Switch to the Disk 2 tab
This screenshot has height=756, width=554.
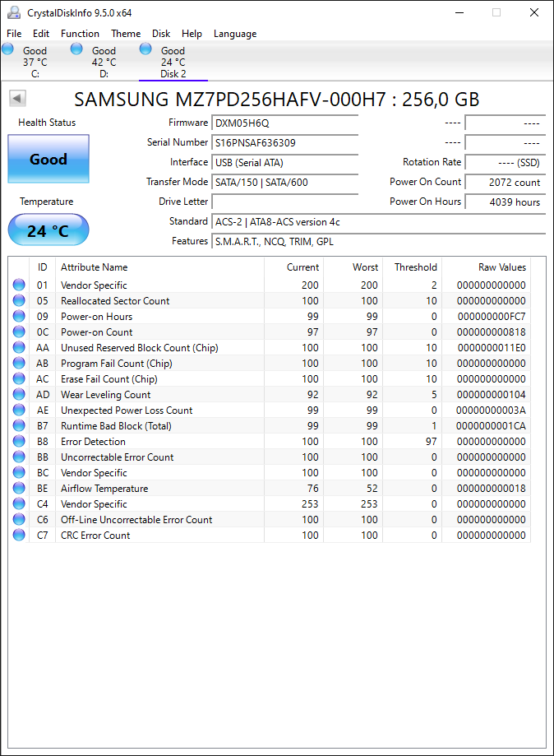(173, 62)
